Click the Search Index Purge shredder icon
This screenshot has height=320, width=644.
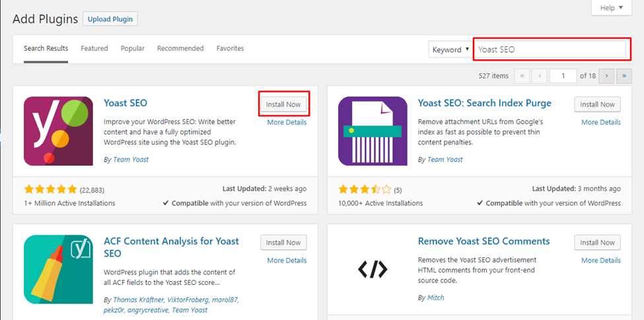[x=373, y=131]
